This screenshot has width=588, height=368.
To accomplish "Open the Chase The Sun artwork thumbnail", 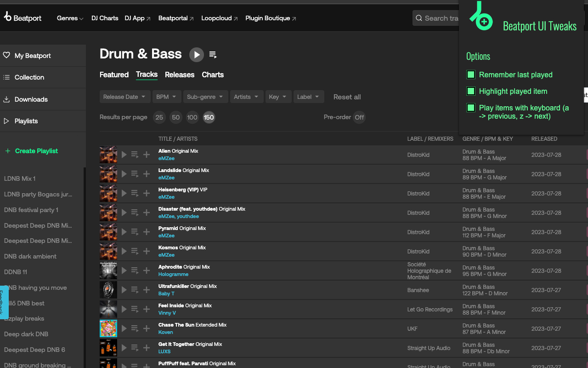I will [x=108, y=328].
